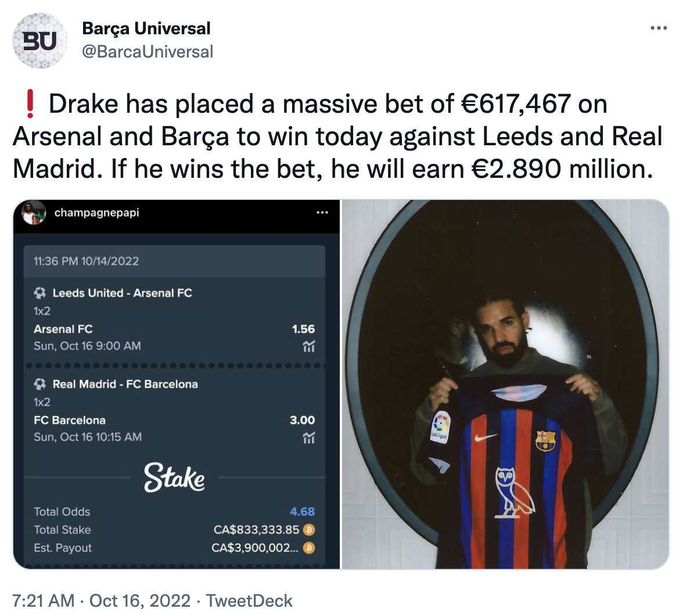
Task: Click the Stake logo on the bet slip
Action: click(174, 478)
